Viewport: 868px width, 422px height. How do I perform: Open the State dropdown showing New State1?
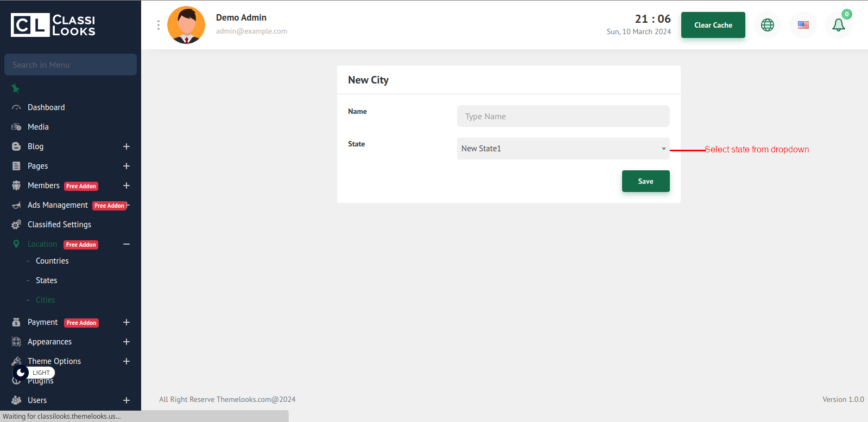[563, 149]
